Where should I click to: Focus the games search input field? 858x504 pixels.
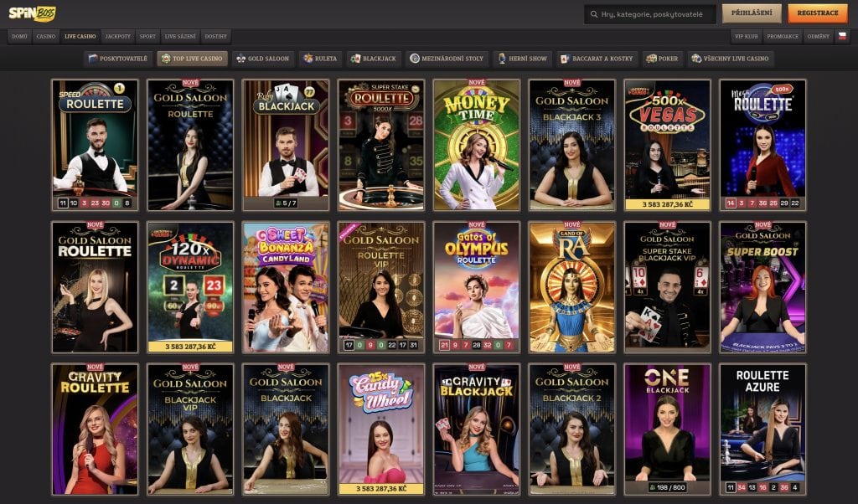650,14
